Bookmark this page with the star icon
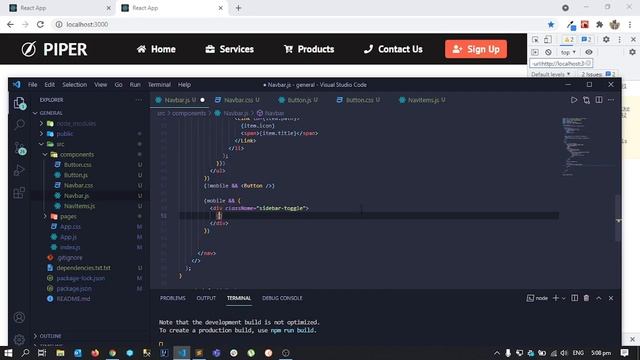This screenshot has height=360, width=640. (551, 24)
